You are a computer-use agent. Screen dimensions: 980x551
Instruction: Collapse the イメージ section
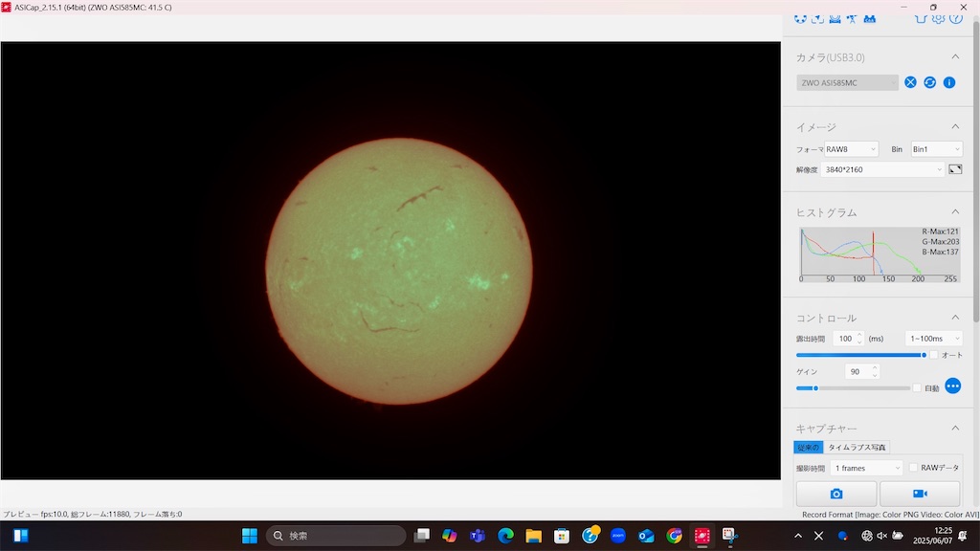point(955,126)
